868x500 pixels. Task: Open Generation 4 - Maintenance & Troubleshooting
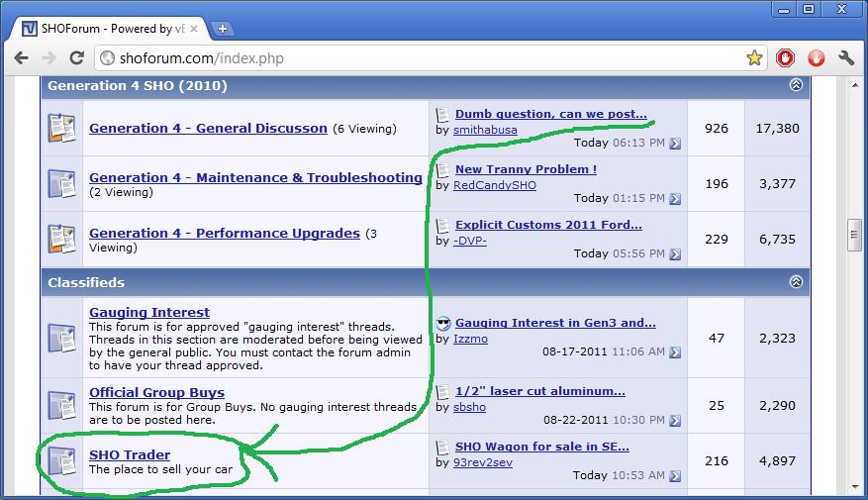point(255,178)
